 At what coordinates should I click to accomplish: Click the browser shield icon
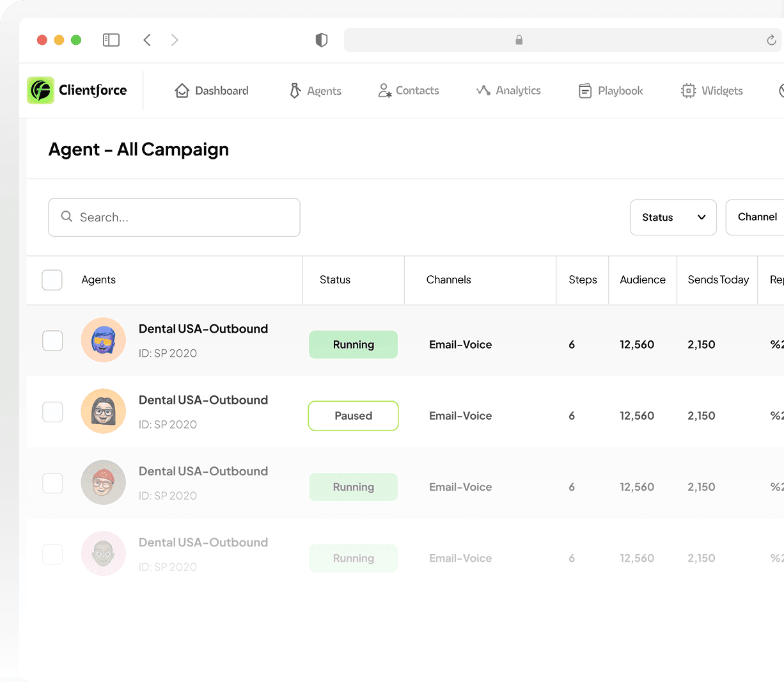pyautogui.click(x=321, y=40)
